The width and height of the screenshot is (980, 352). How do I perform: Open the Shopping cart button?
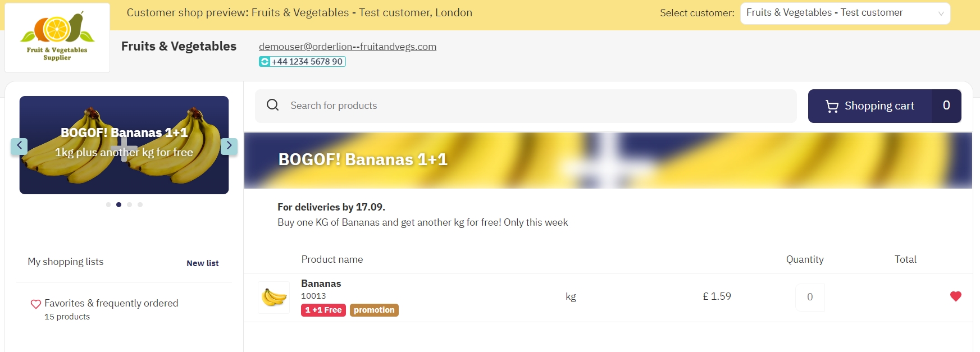point(884,106)
